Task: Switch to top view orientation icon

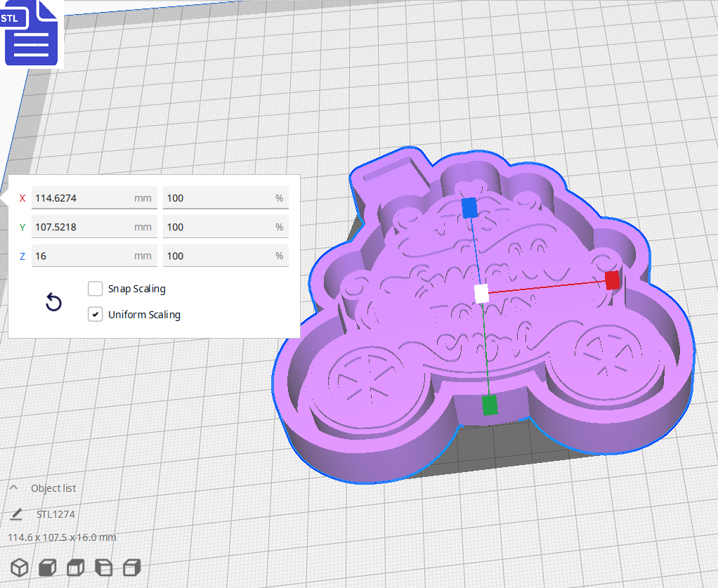Action: [75, 568]
